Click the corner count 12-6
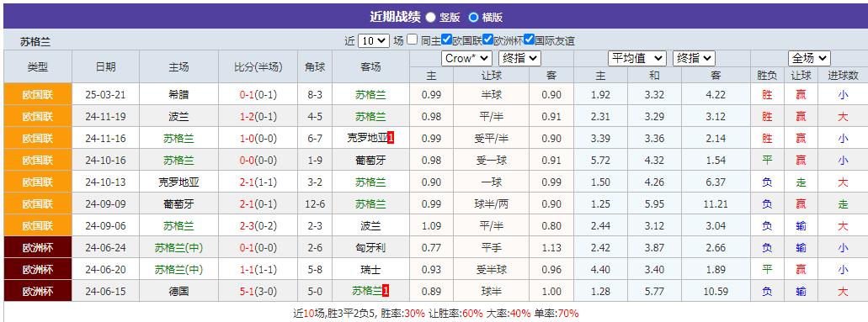868x322 pixels. pos(315,204)
